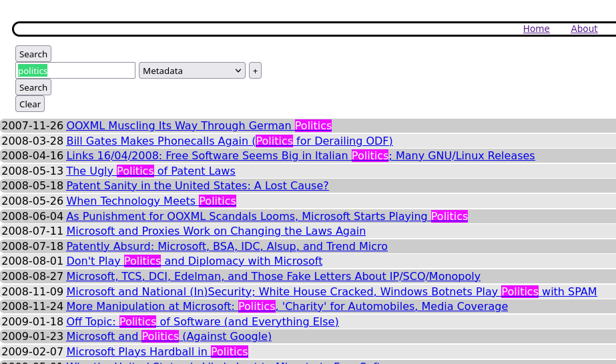Open 'OOXML Muscling Its Way Through German Politics'
Screen dimensions: 616x364
[x=199, y=125]
